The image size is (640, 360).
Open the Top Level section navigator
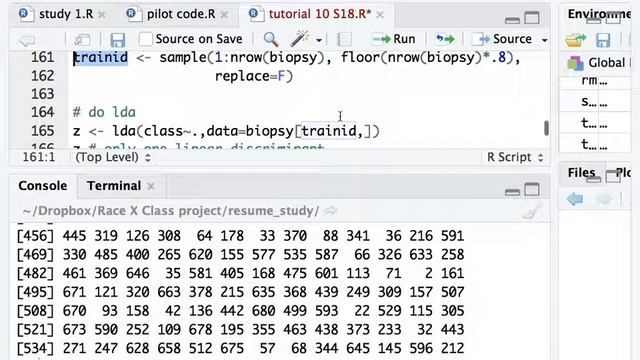(113, 157)
